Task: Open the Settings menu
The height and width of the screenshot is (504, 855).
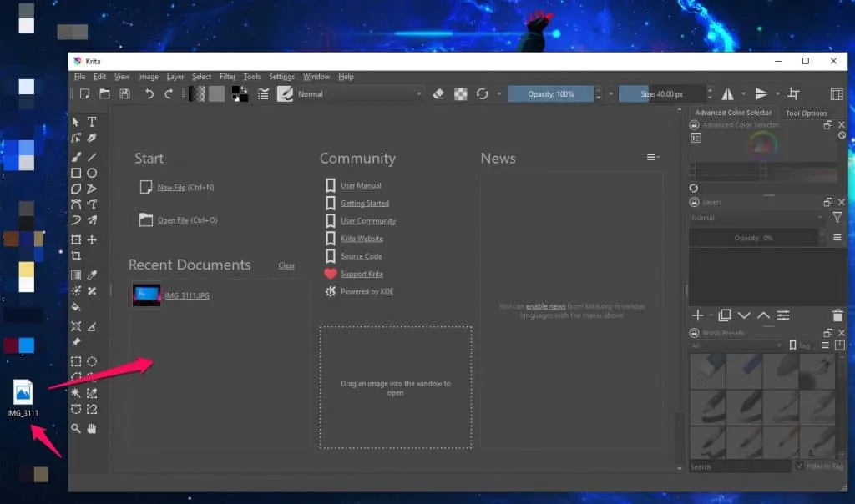Action: (281, 77)
